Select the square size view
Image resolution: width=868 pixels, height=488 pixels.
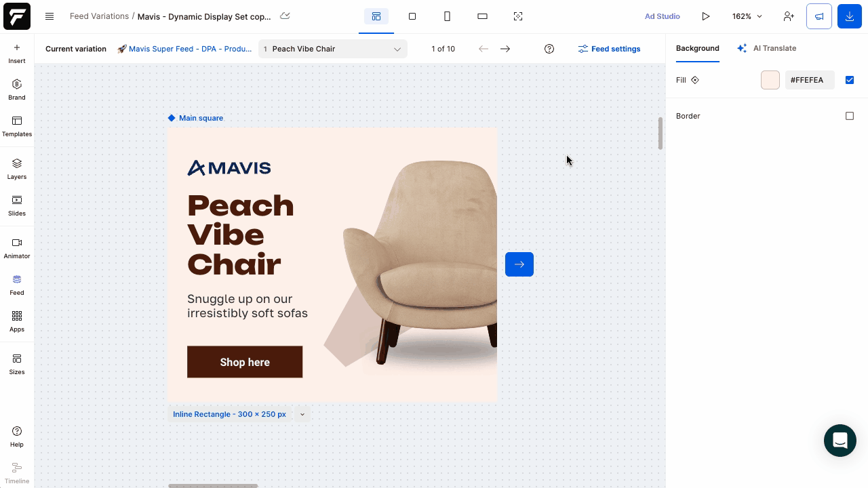pyautogui.click(x=412, y=16)
